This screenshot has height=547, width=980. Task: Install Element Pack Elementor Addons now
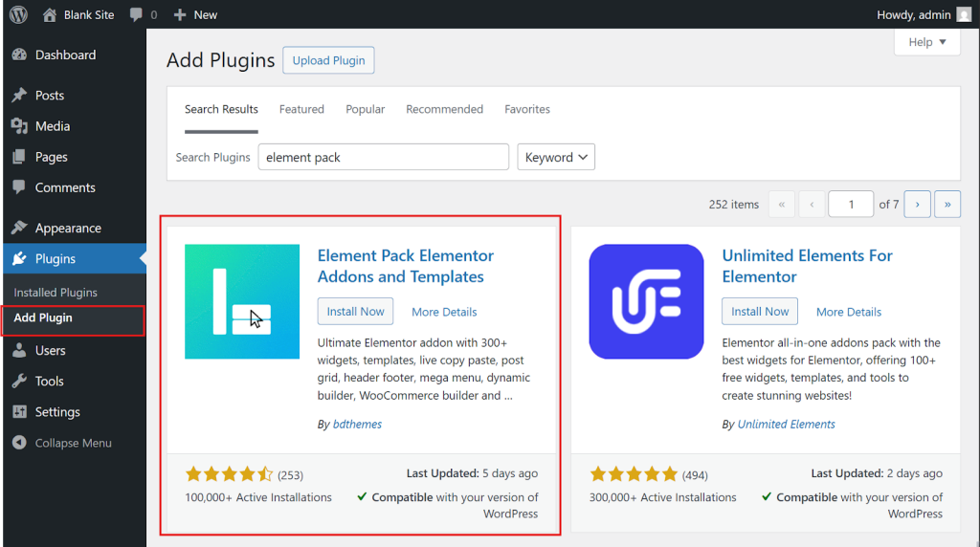point(356,312)
